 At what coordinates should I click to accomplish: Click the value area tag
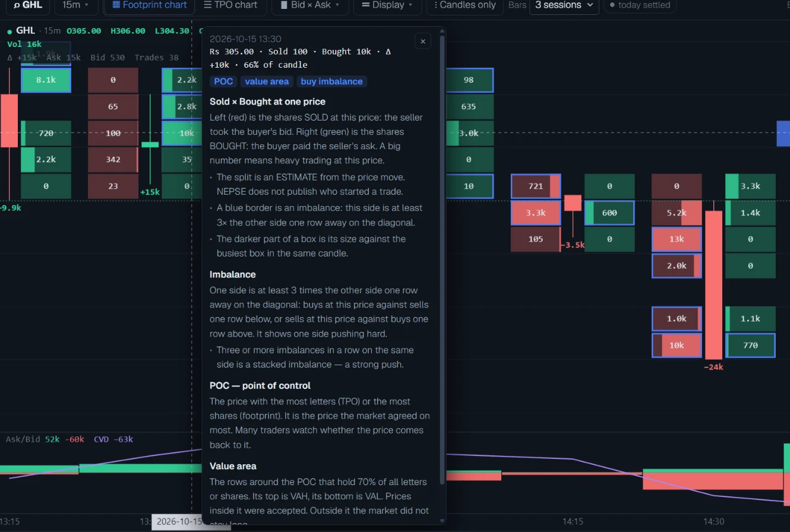pos(267,81)
